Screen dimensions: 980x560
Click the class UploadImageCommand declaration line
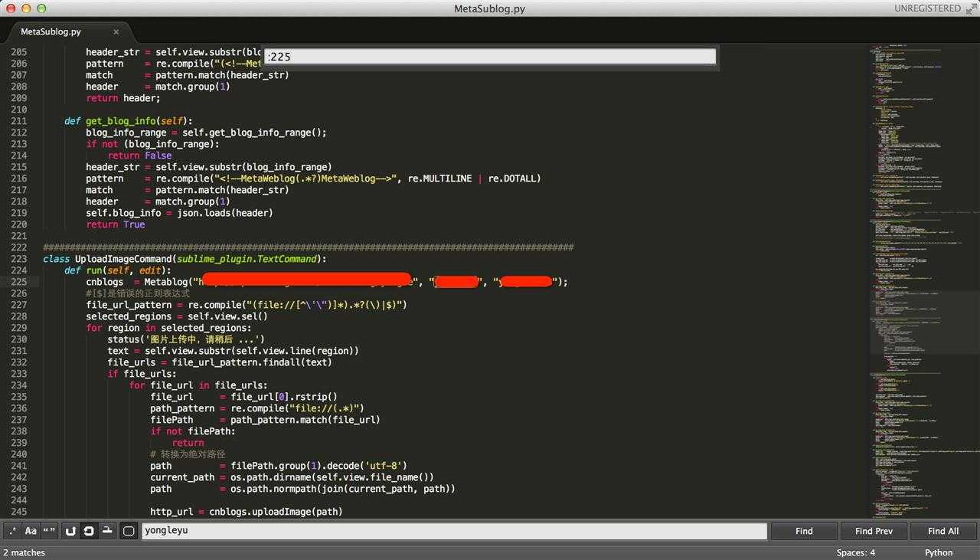[185, 259]
